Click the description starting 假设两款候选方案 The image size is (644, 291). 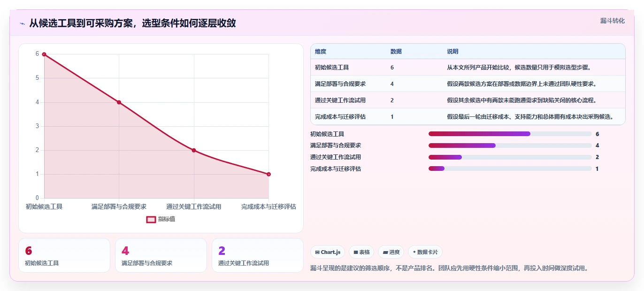522,84
